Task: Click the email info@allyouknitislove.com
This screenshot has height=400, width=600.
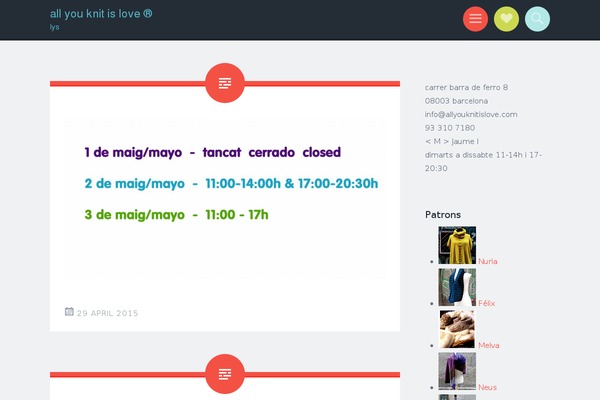Action: tap(471, 114)
